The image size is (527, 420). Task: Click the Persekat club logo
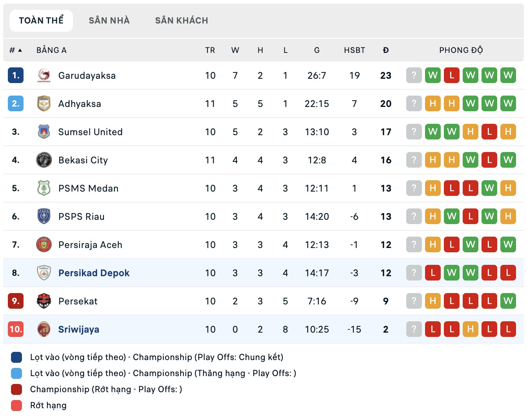pos(44,301)
